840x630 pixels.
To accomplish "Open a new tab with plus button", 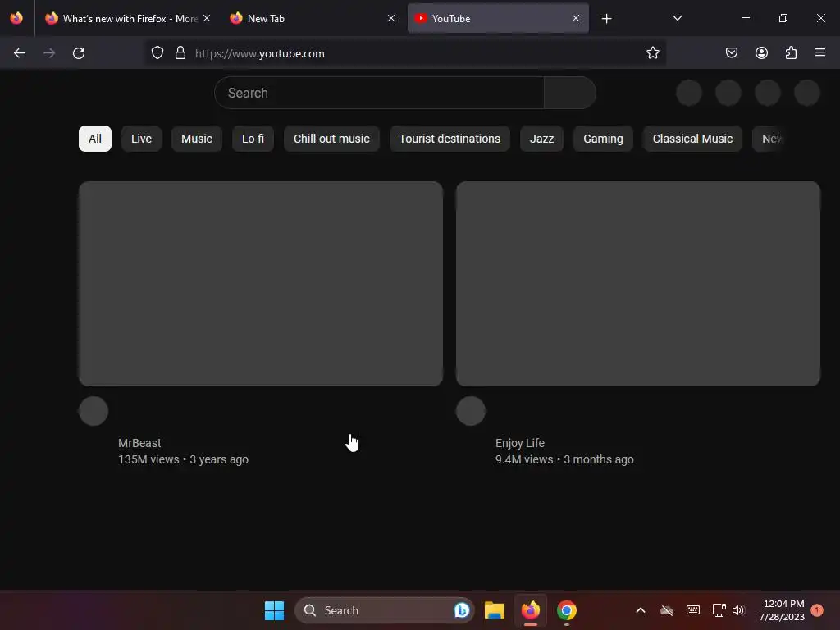I will click(606, 19).
